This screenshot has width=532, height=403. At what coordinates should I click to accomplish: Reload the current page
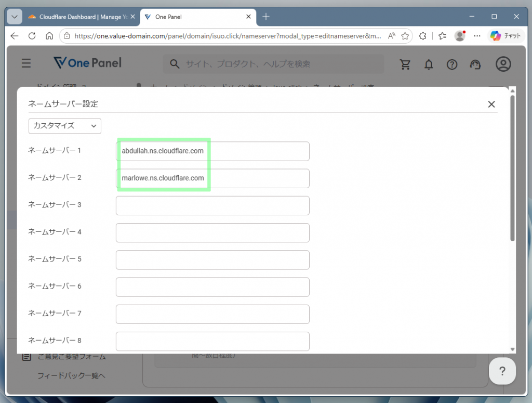click(32, 36)
